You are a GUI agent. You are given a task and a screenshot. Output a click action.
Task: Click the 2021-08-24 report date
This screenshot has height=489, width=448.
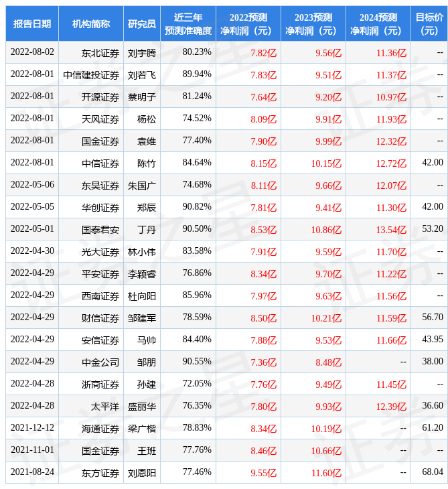32,472
